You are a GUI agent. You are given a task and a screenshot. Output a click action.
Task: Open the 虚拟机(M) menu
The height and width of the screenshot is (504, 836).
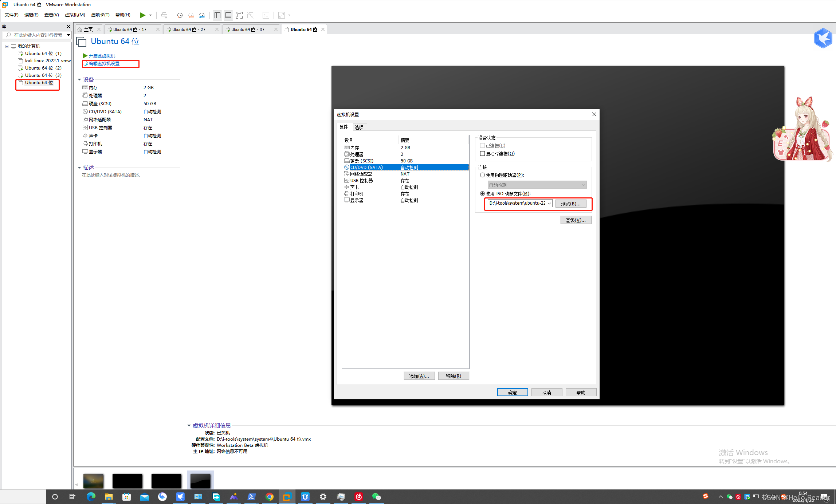pyautogui.click(x=75, y=15)
